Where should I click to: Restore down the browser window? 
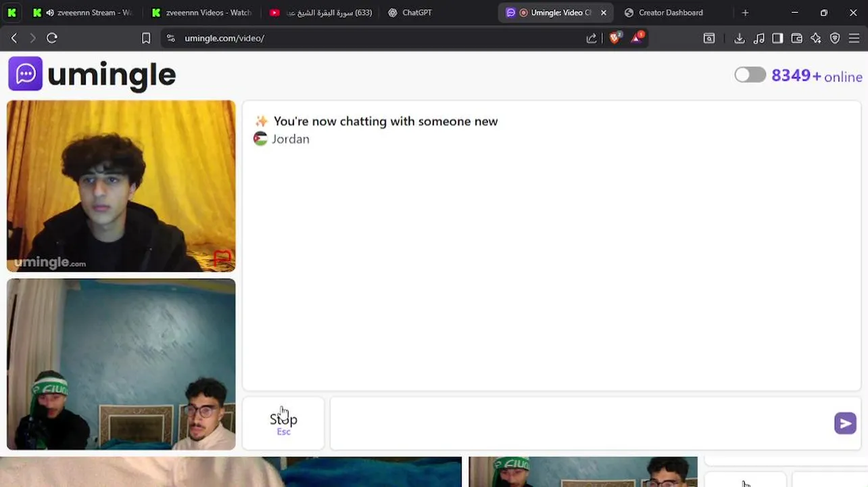point(824,12)
